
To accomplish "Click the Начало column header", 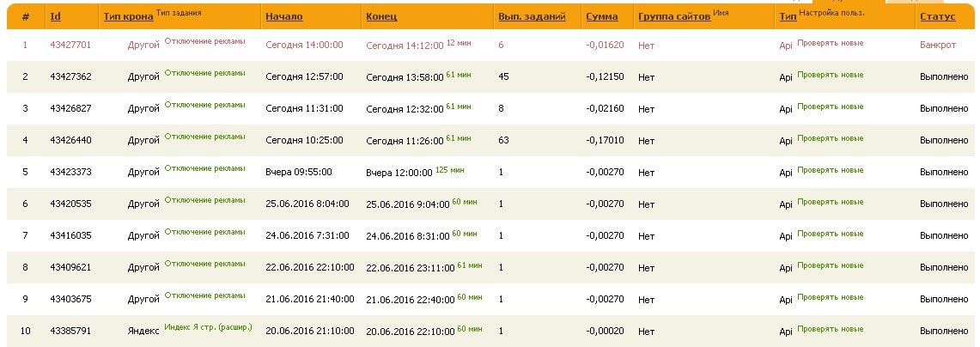I will (x=283, y=17).
